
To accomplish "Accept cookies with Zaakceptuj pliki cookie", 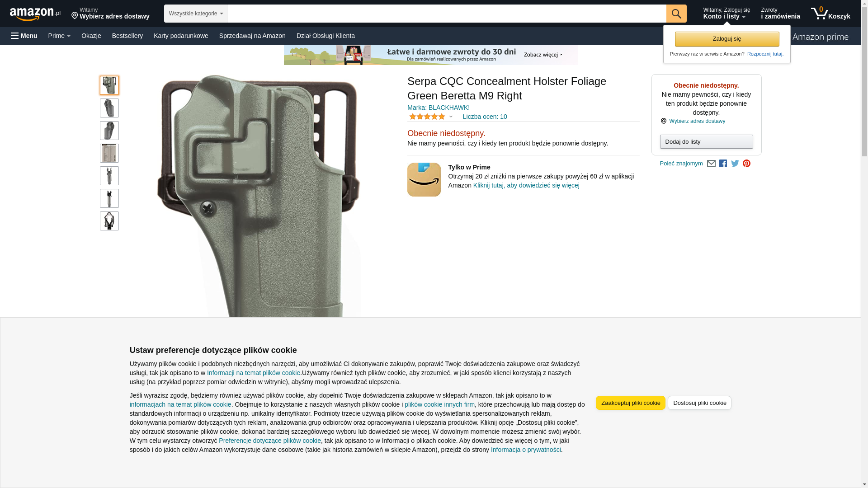I will 631,403.
